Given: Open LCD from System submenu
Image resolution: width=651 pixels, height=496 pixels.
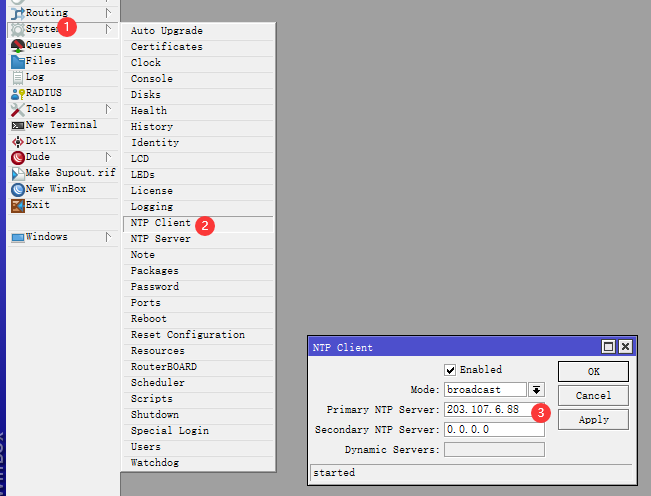Looking at the screenshot, I should (198, 159).
